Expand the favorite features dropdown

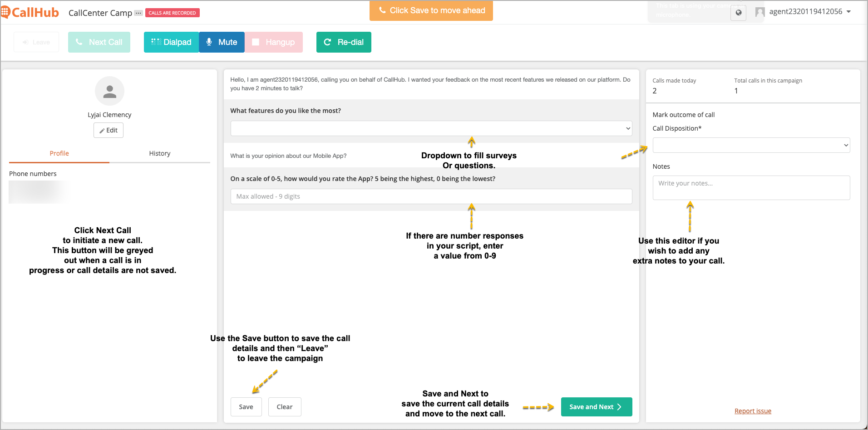point(431,128)
